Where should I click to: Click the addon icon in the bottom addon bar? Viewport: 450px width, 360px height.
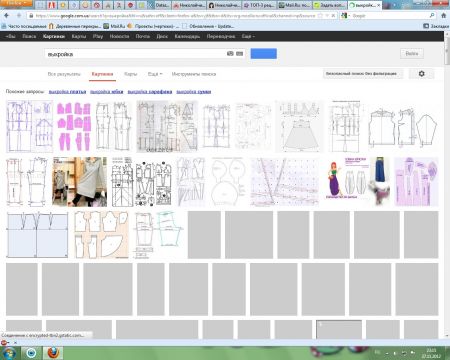(4, 342)
